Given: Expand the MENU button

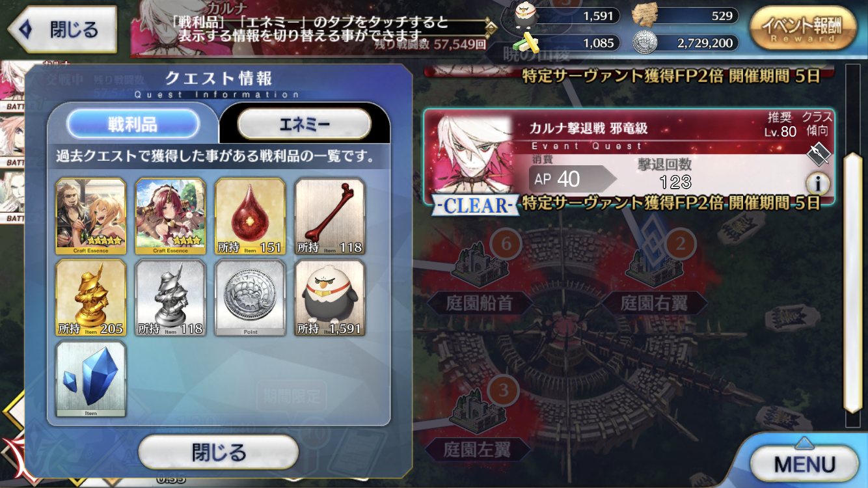Looking at the screenshot, I should click(x=804, y=464).
